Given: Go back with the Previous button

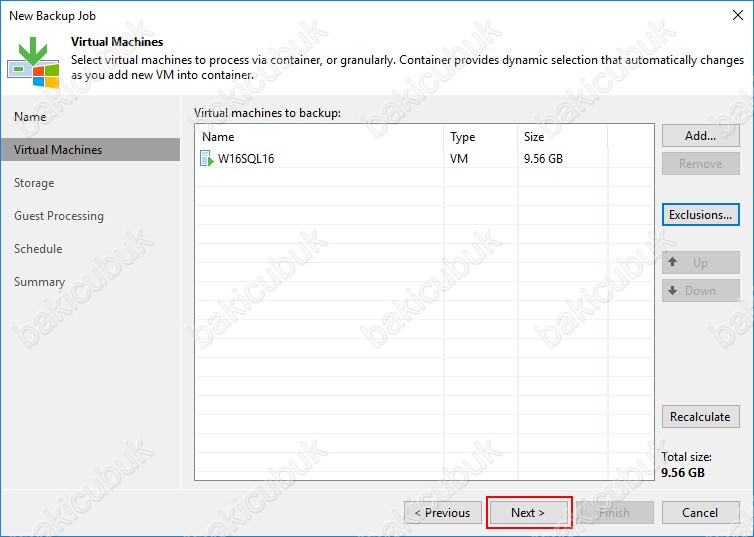Looking at the screenshot, I should pos(443,512).
